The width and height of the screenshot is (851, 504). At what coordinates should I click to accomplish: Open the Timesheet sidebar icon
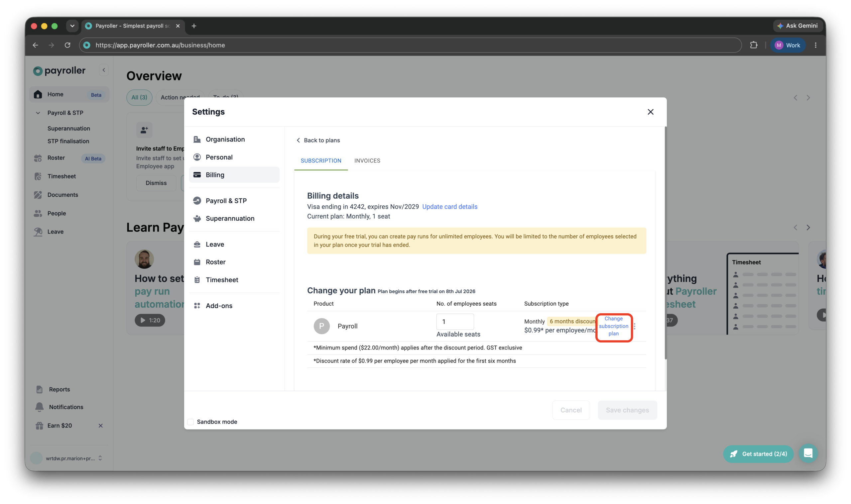[38, 176]
